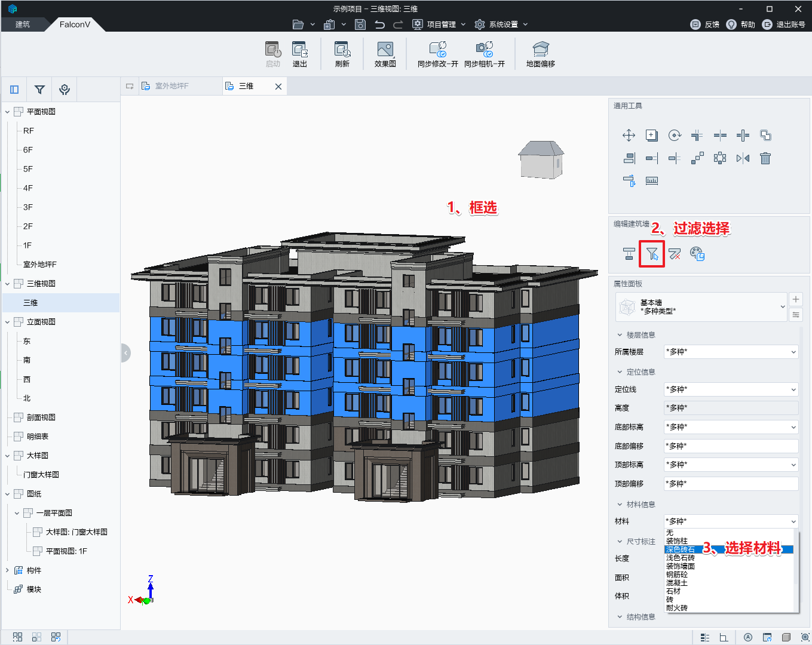The width and height of the screenshot is (812, 645).
Task: Click the measure ruler tool icon
Action: click(652, 181)
